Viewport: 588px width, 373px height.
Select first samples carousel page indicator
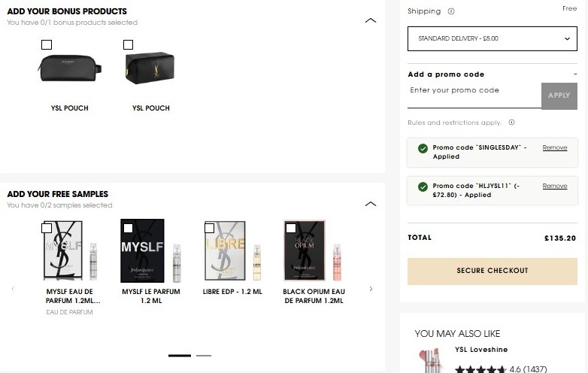(x=180, y=356)
